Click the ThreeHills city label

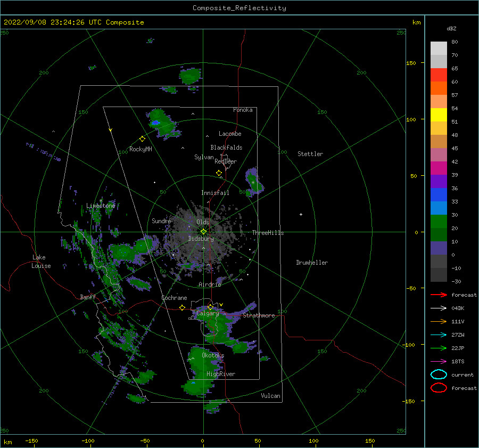pos(268,233)
